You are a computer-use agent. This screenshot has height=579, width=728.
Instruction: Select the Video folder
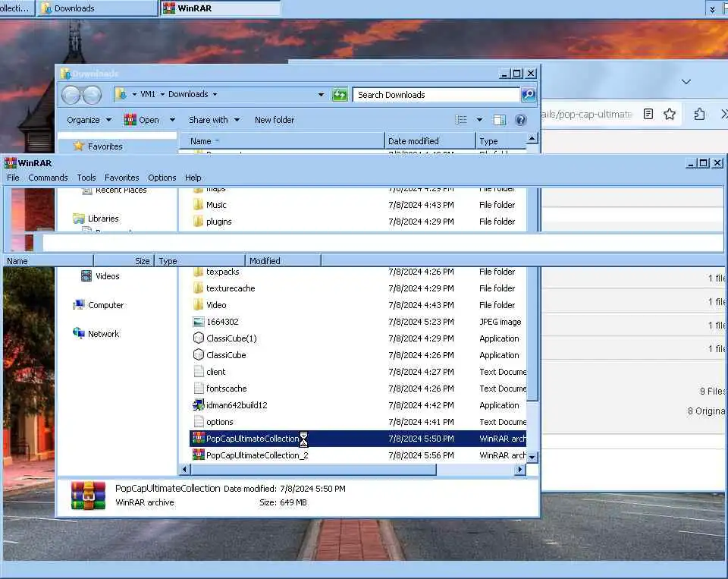216,305
